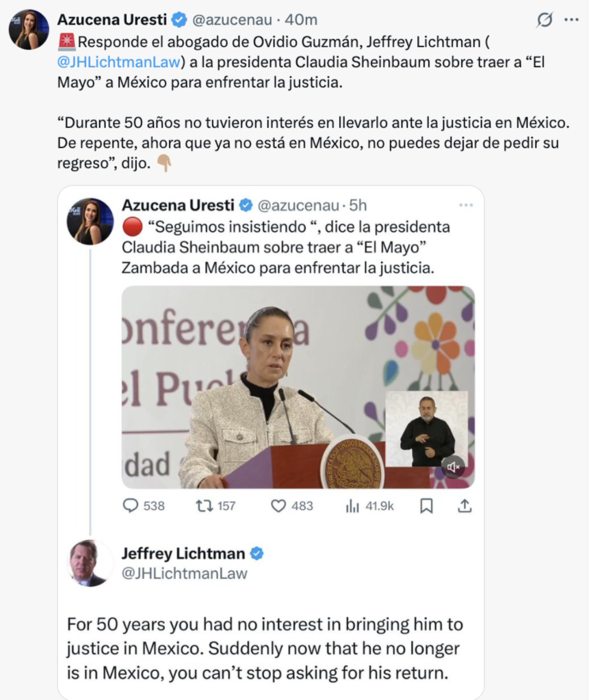
Task: Open the main tweet's three-dot more menu
Action: tap(571, 20)
